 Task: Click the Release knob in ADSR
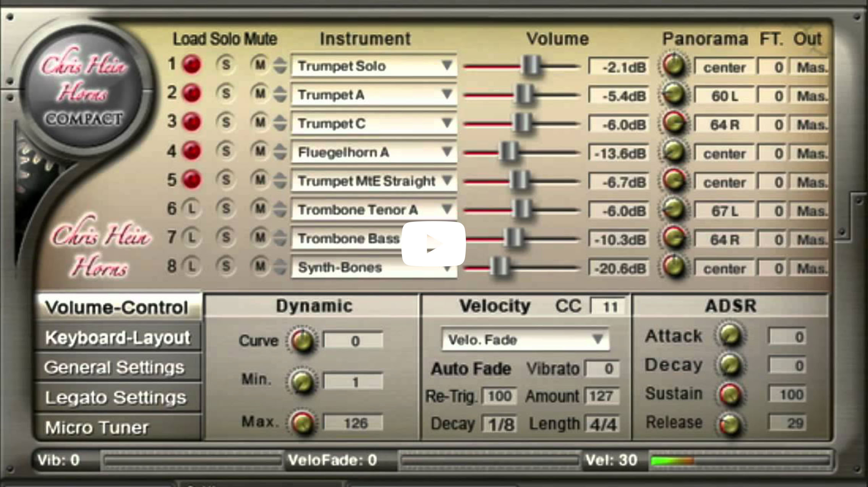(x=730, y=424)
